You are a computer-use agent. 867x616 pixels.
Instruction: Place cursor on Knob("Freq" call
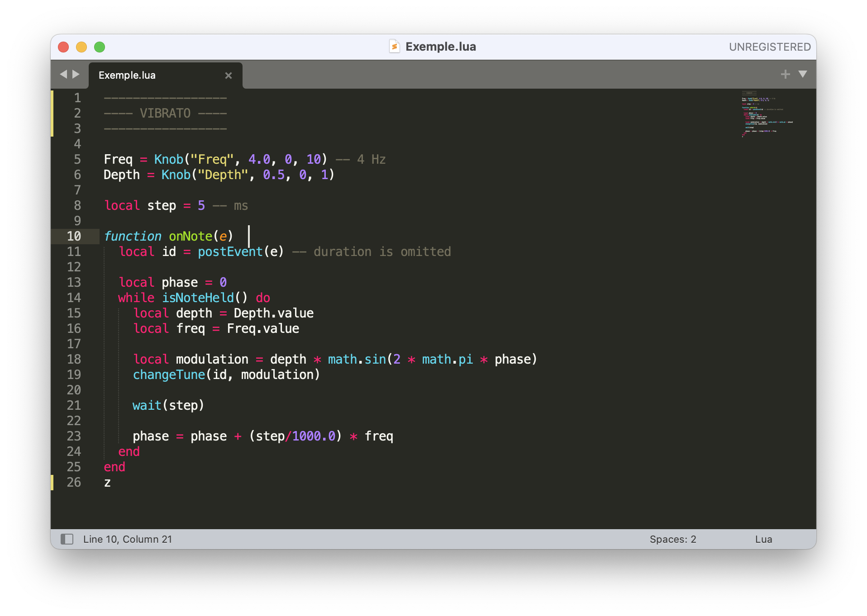point(194,159)
